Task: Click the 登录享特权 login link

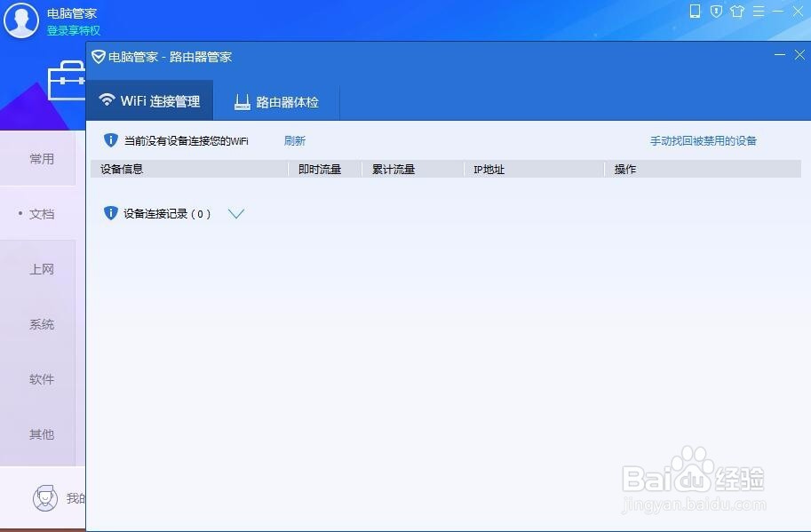Action: pyautogui.click(x=75, y=30)
